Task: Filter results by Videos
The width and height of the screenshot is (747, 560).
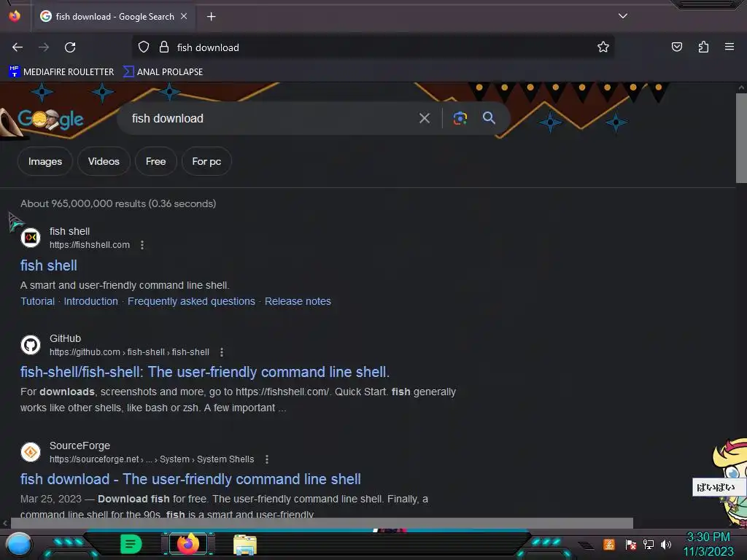Action: coord(104,161)
